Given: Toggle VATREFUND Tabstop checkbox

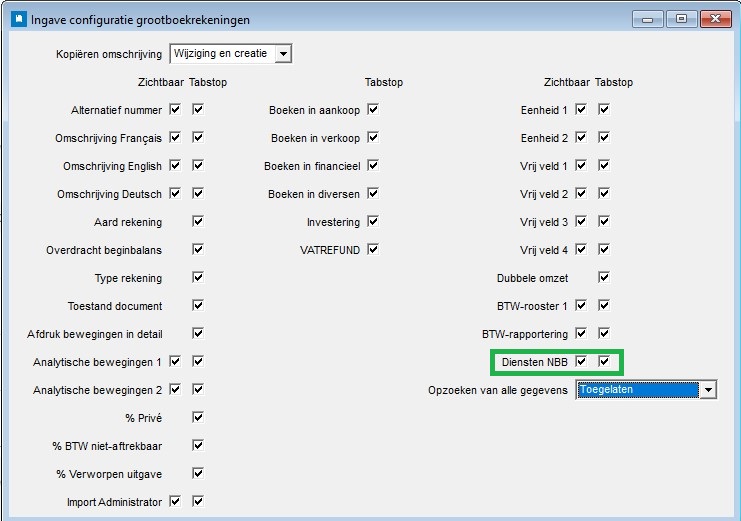Looking at the screenshot, I should (x=373, y=249).
